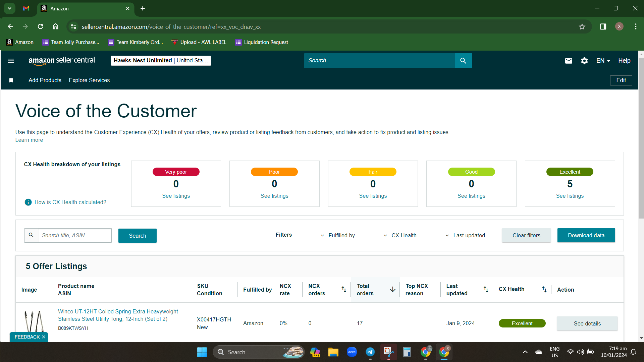Open Zoom from taskbar

pos(352,352)
